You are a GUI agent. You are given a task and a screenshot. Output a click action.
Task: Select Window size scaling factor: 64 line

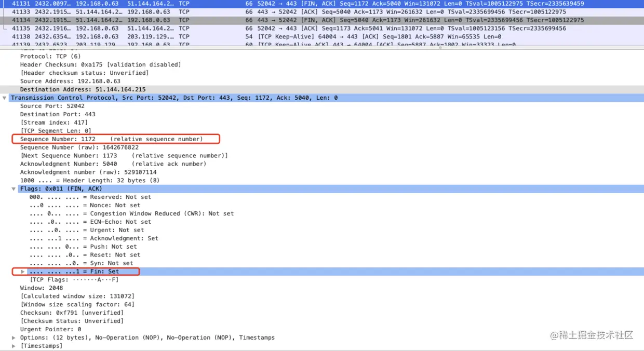click(x=77, y=305)
